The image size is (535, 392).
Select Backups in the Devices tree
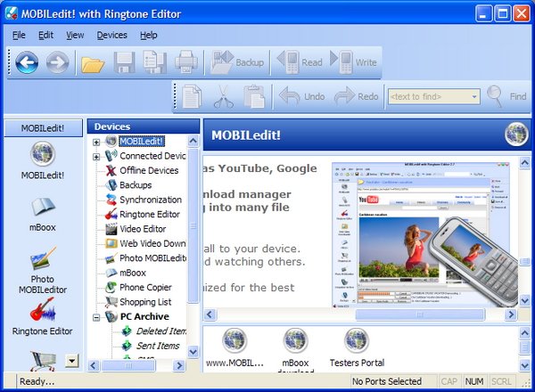[136, 185]
